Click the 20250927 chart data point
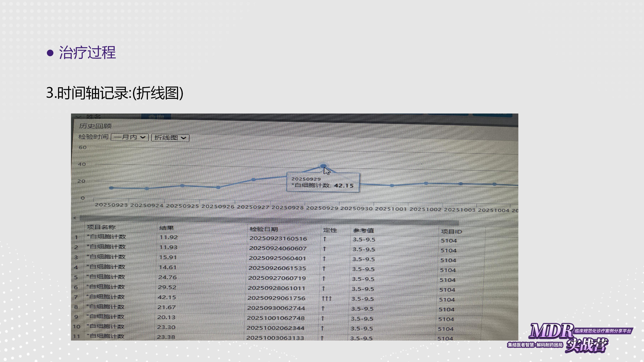This screenshot has width=644, height=362. pos(253,180)
